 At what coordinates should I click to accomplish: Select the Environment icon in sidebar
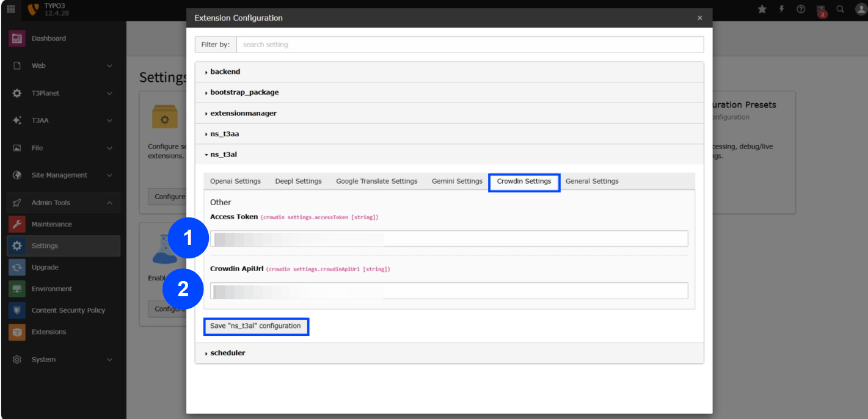point(17,289)
